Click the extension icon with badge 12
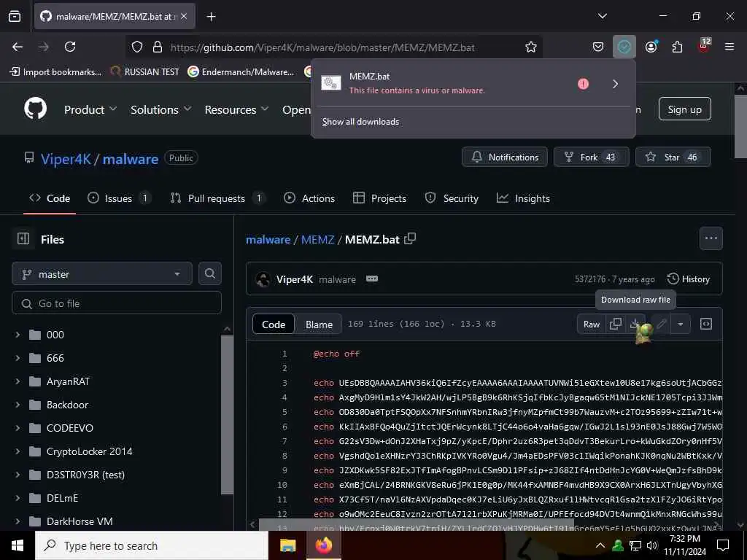The height and width of the screenshot is (560, 747). (704, 46)
